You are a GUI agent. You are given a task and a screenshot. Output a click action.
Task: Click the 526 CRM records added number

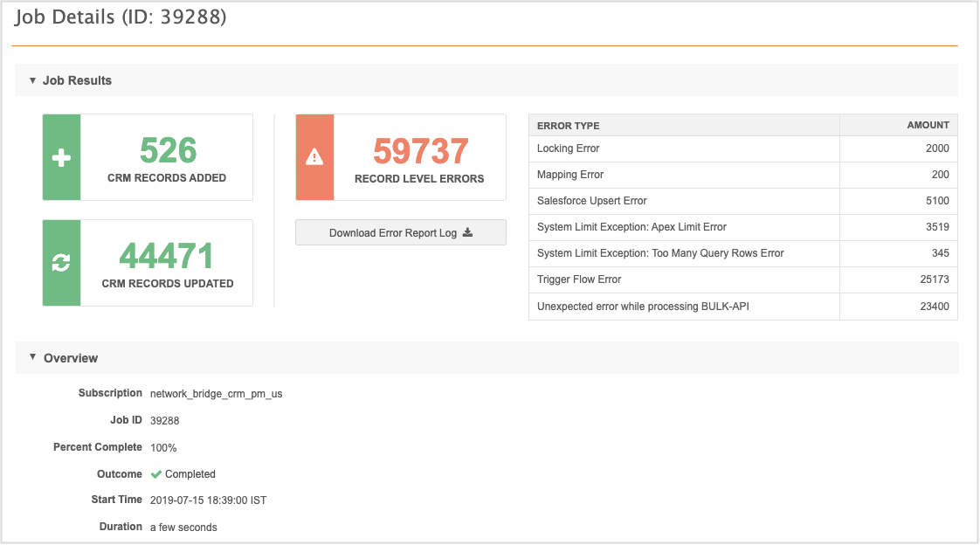tap(168, 150)
